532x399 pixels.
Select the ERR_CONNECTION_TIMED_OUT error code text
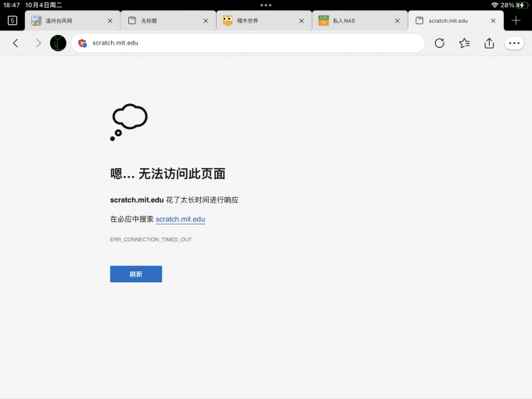(151, 239)
